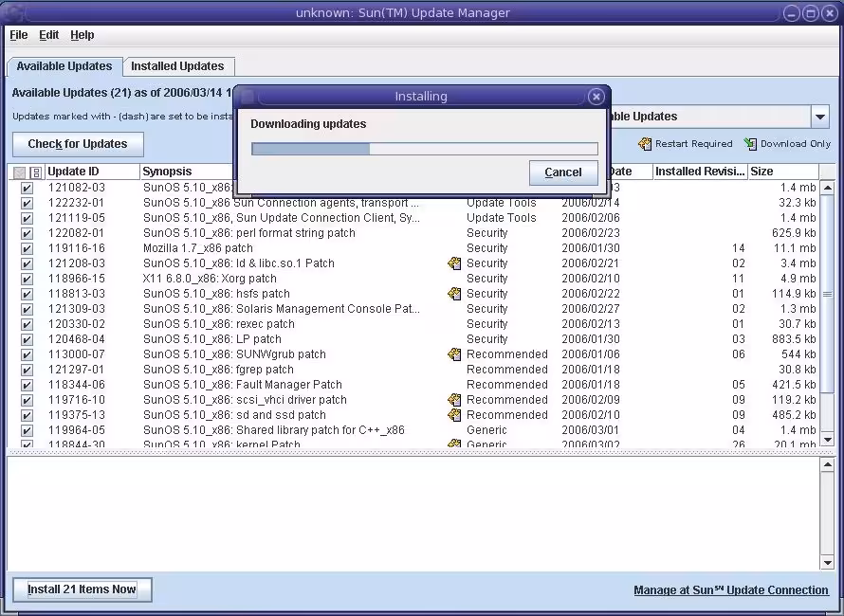Uncheck update 121082-03
The image size is (844, 616).
(27, 188)
